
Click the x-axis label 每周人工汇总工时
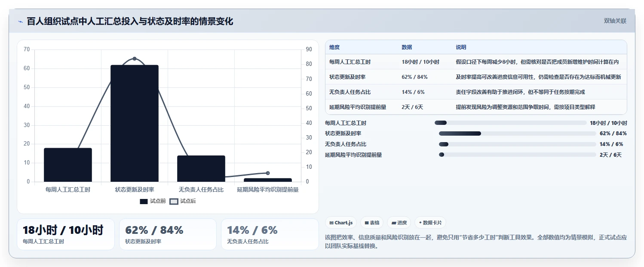pyautogui.click(x=68, y=189)
